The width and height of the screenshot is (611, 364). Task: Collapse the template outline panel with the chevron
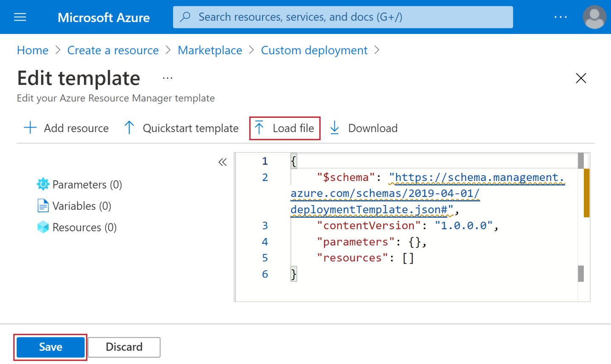click(x=222, y=162)
